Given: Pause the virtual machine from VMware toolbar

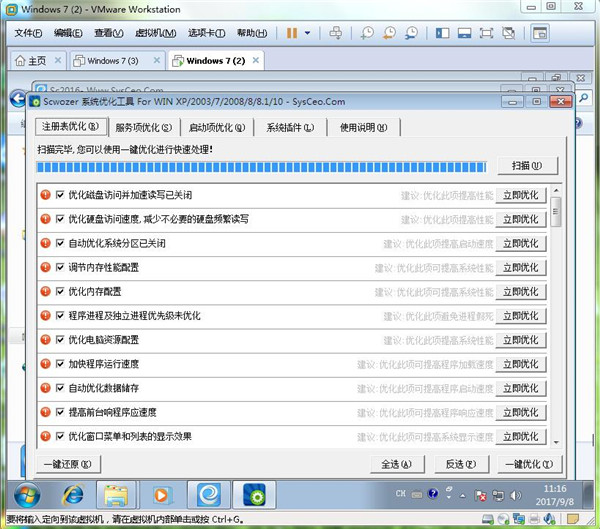Looking at the screenshot, I should (x=292, y=33).
